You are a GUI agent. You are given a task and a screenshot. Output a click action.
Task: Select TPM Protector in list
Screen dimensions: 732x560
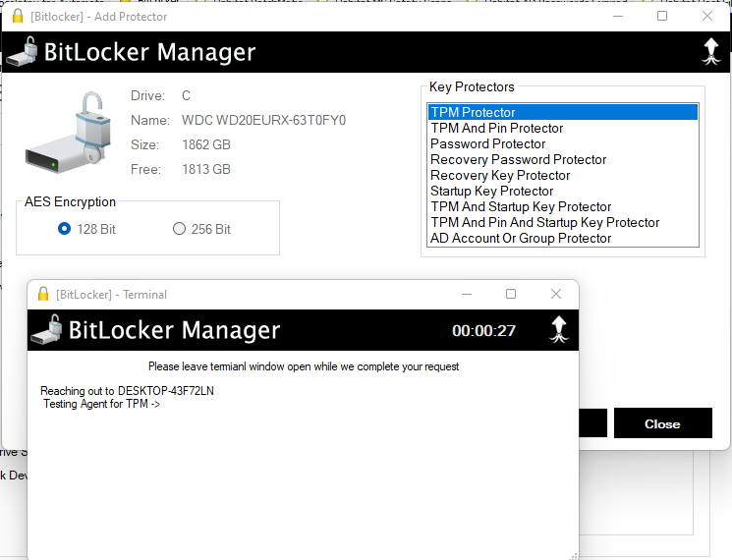tap(563, 112)
